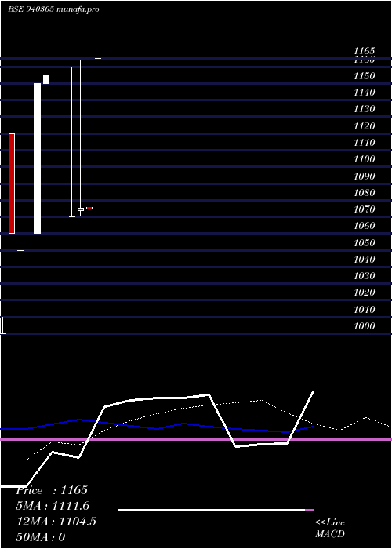This screenshot has width=392, height=549.
Task: Click the 1150 price axis label
Action: (364, 76)
